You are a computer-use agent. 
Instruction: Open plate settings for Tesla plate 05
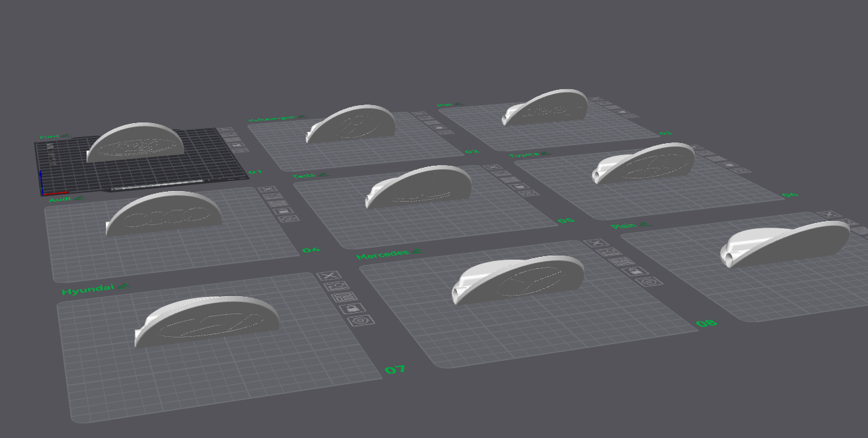point(529,193)
